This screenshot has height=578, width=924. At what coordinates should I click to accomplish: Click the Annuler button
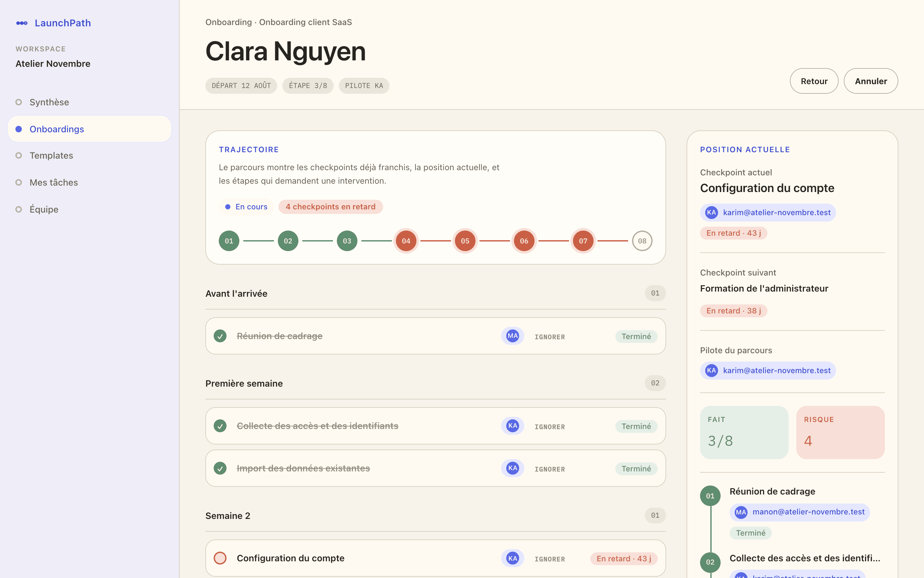point(871,81)
